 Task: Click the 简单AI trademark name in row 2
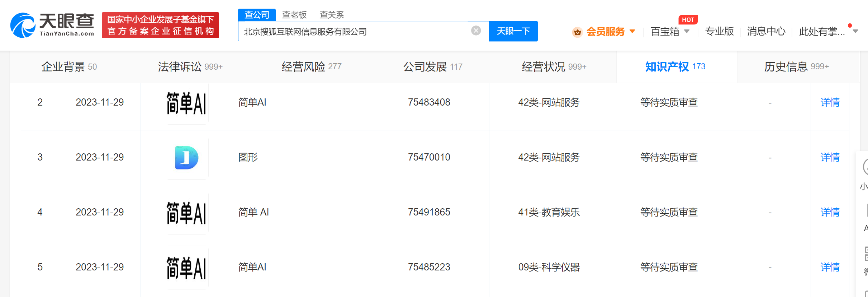pyautogui.click(x=252, y=102)
